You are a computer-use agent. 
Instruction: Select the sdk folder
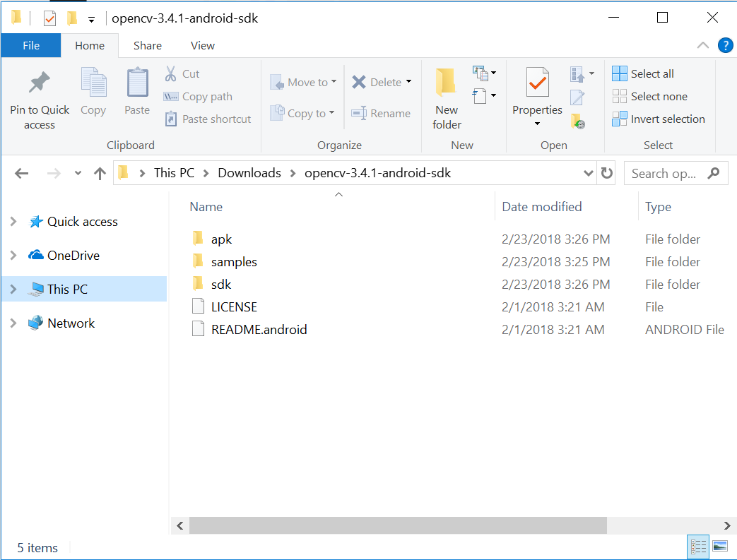click(221, 284)
